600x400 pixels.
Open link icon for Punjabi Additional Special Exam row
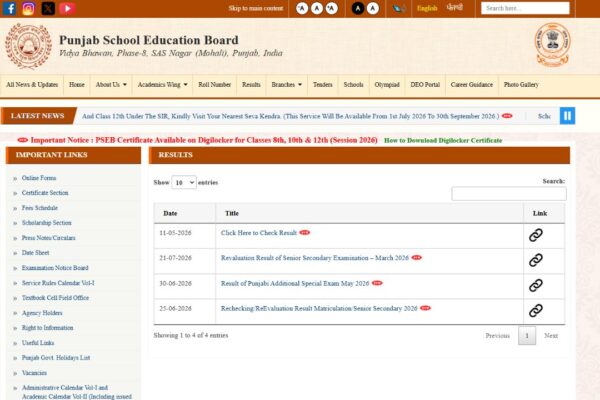536,286
